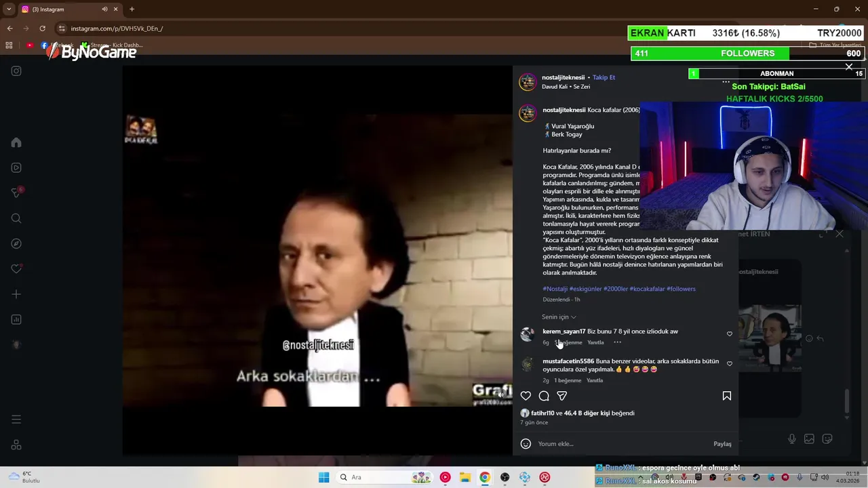
Task: Click Paylaş to post comment
Action: tap(722, 444)
